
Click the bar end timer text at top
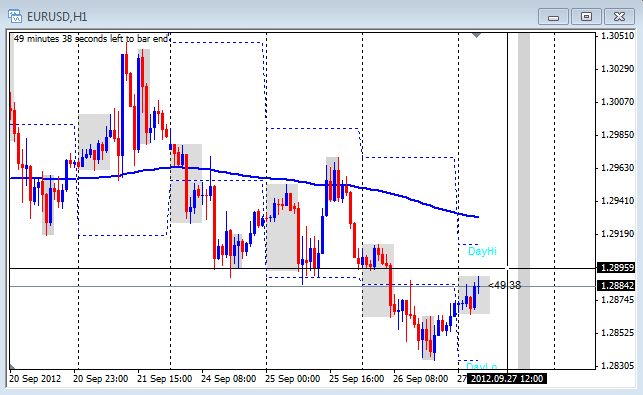tap(91, 39)
